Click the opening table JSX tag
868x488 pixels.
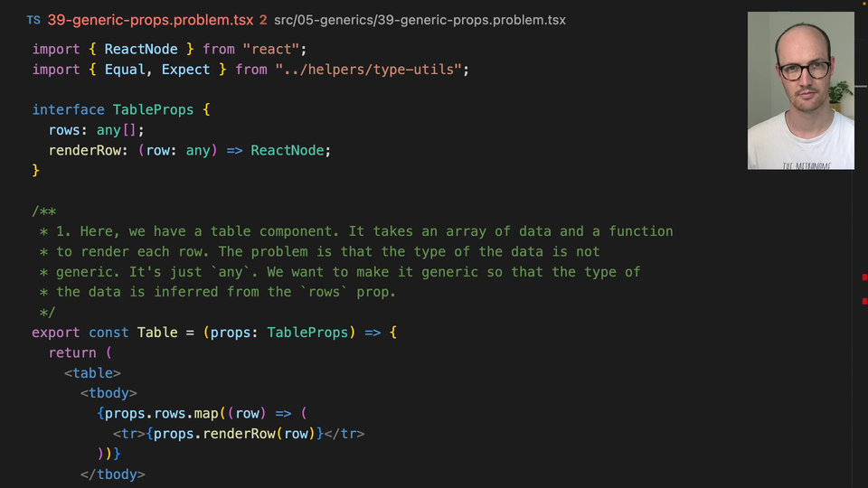(92, 372)
